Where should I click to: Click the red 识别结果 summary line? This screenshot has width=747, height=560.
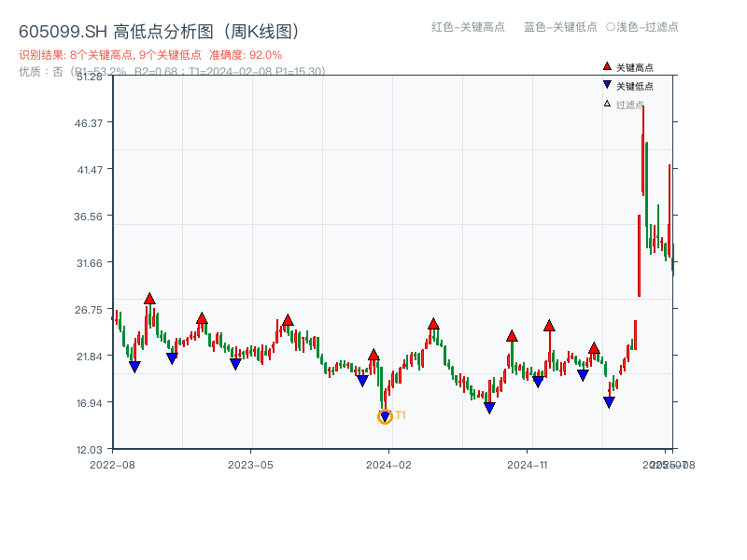coord(150,55)
